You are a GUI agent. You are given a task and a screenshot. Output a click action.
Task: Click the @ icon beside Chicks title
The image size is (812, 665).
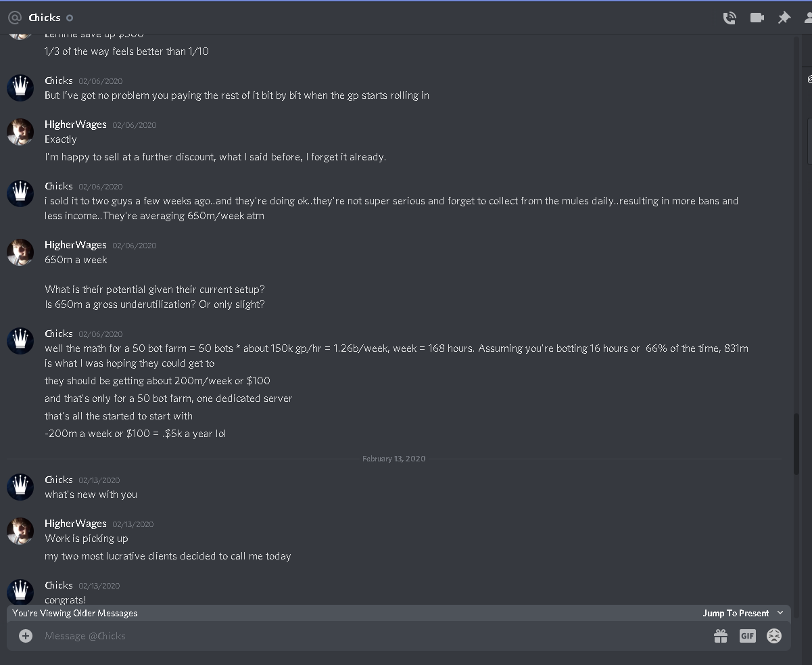pyautogui.click(x=14, y=18)
